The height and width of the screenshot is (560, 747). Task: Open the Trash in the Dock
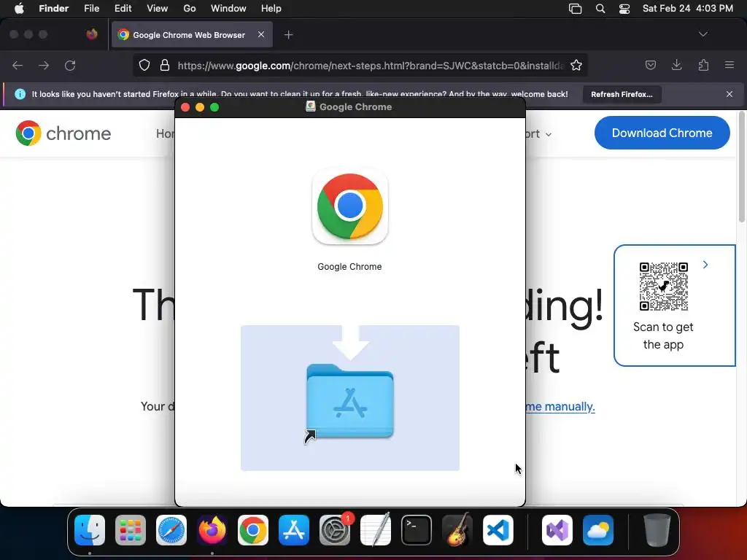point(657,530)
